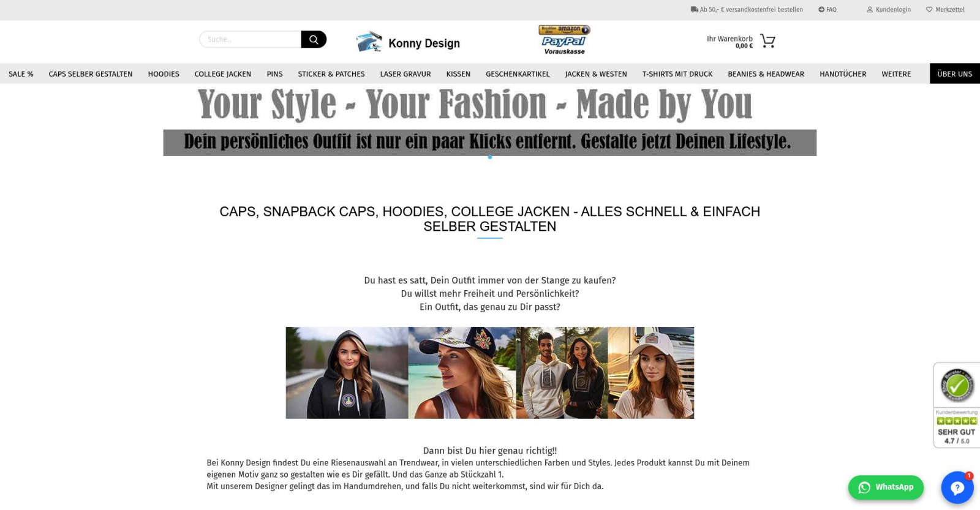The width and height of the screenshot is (980, 510).
Task: Open the FAQ link in the top bar
Action: (827, 10)
